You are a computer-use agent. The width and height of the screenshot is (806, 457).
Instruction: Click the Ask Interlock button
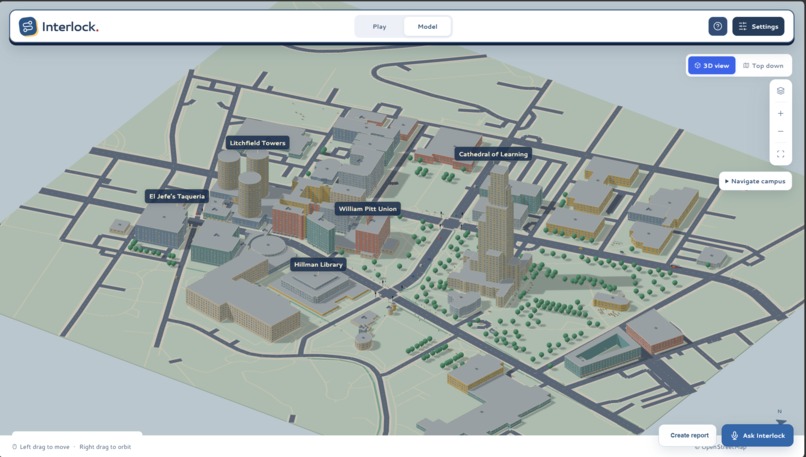[x=757, y=435]
